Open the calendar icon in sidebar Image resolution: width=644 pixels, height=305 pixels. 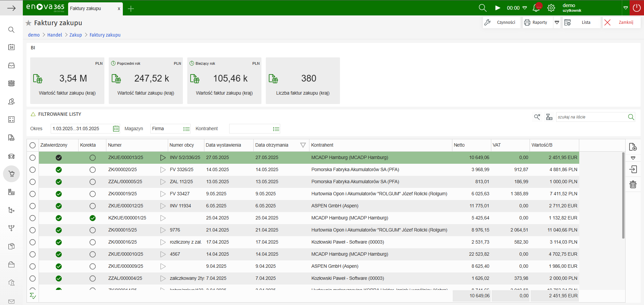(x=11, y=47)
